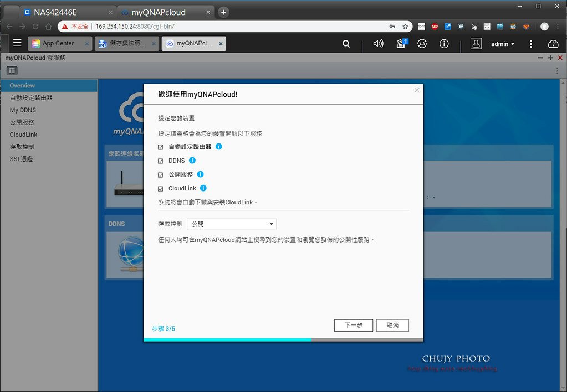Open the QTS more options three-dot icon

pyautogui.click(x=531, y=44)
